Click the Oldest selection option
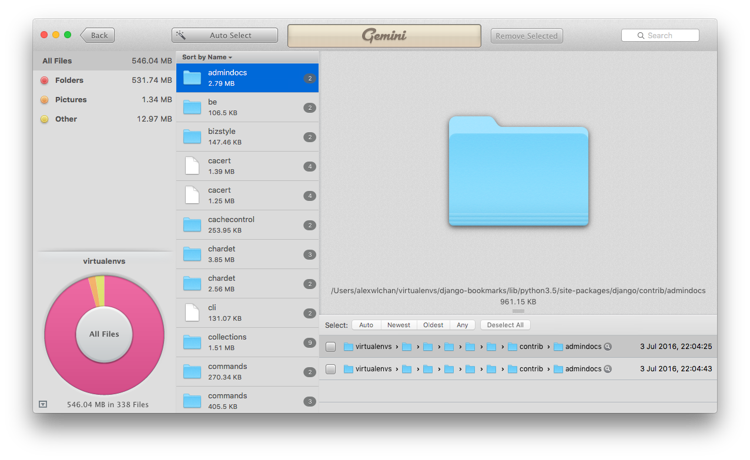750x460 pixels. (x=433, y=325)
